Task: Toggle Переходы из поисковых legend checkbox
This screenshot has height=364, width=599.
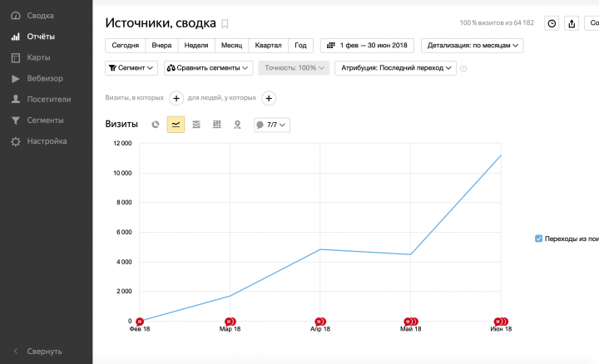Action: 538,239
